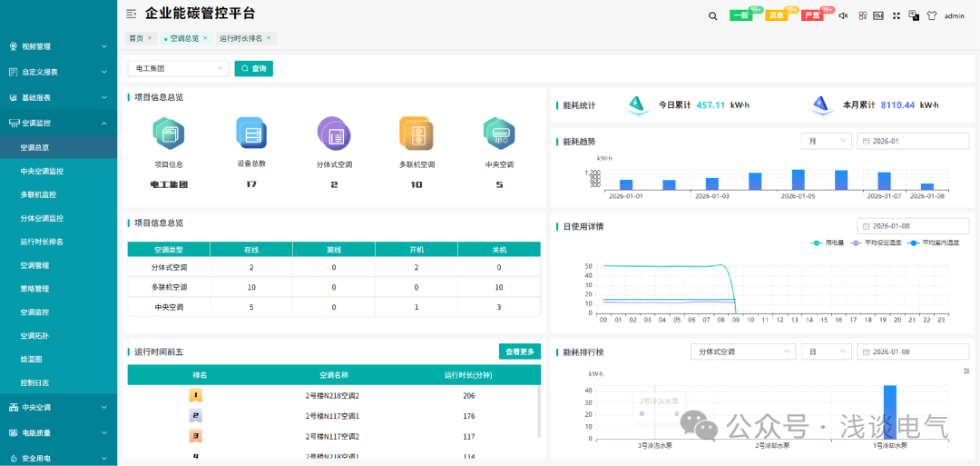
Task: Click the 分体式空调 purple icon
Action: point(334,134)
